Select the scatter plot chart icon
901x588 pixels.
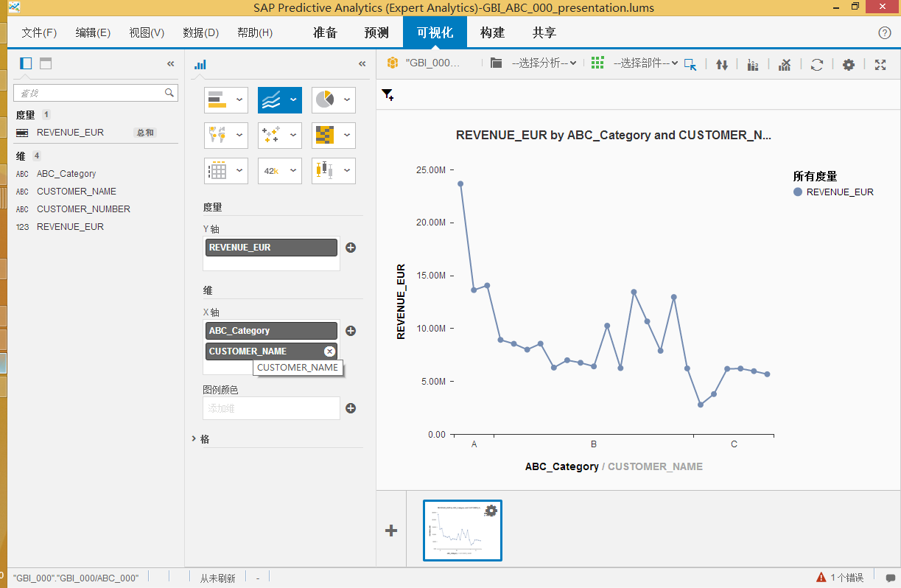tap(271, 135)
